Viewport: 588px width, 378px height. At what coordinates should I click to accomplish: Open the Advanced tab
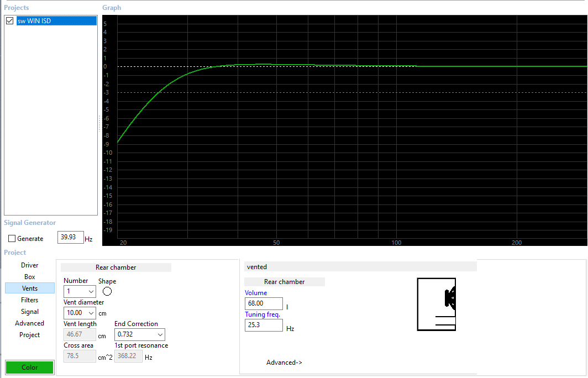[30, 323]
